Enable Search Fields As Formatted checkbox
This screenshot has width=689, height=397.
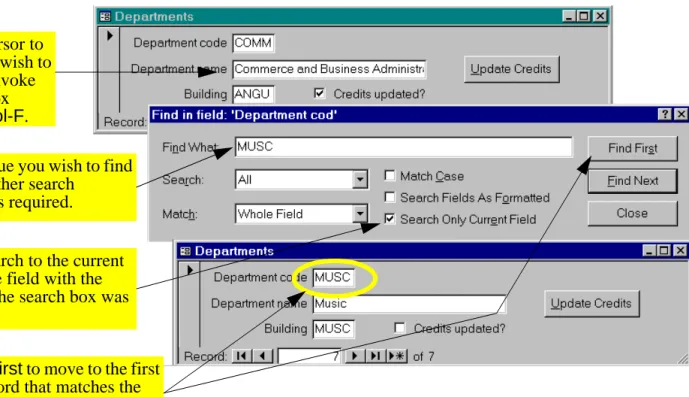click(x=390, y=197)
